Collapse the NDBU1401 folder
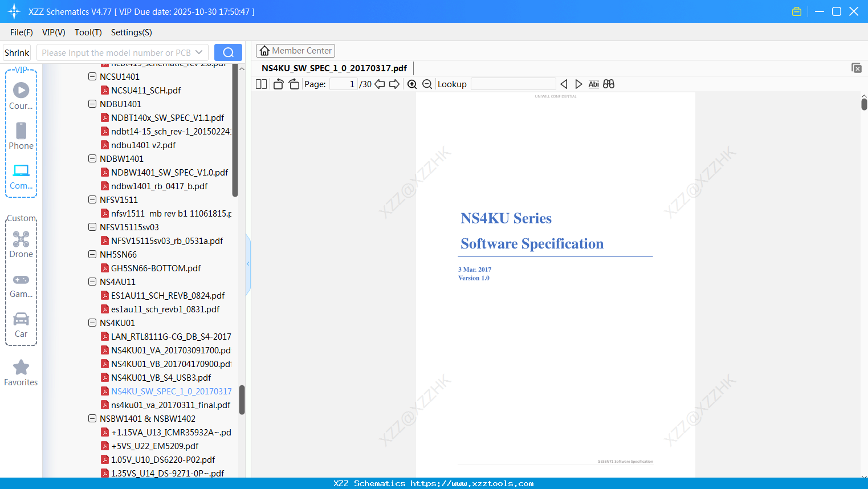Viewport: 868px width, 489px height. tap(92, 104)
